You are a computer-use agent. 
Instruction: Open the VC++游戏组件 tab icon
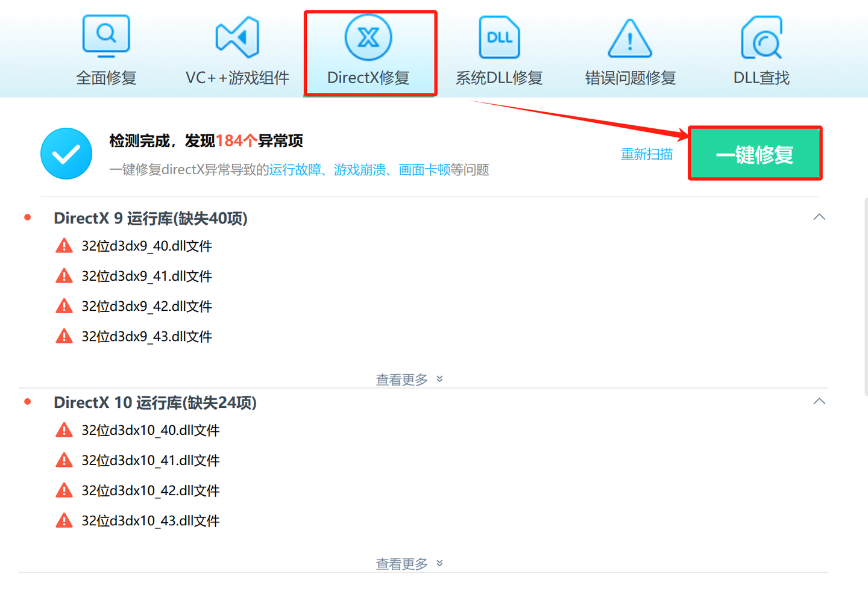pyautogui.click(x=237, y=37)
